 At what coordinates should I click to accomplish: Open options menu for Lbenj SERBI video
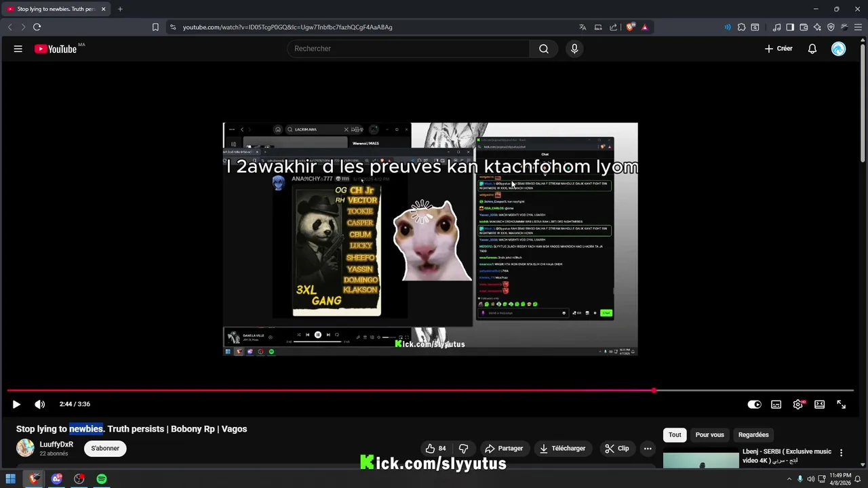coord(841,453)
